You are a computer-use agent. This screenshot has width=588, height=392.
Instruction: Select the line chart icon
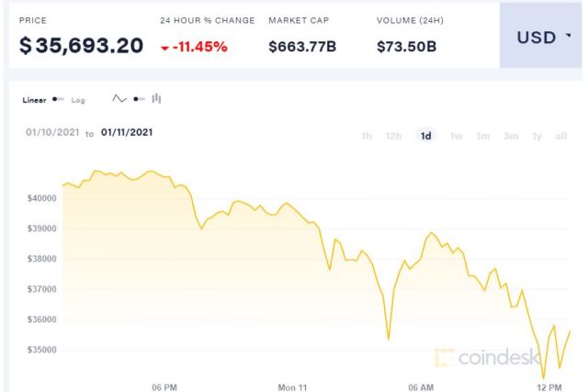[x=119, y=99]
